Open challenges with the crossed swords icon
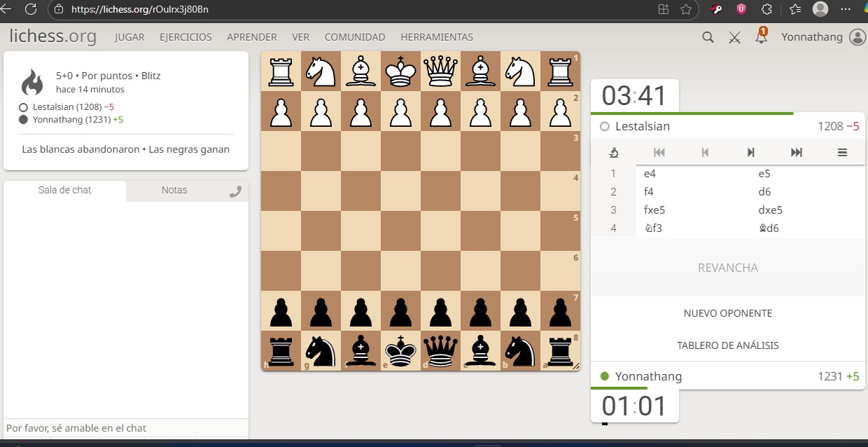The height and width of the screenshot is (447, 868). pos(734,37)
